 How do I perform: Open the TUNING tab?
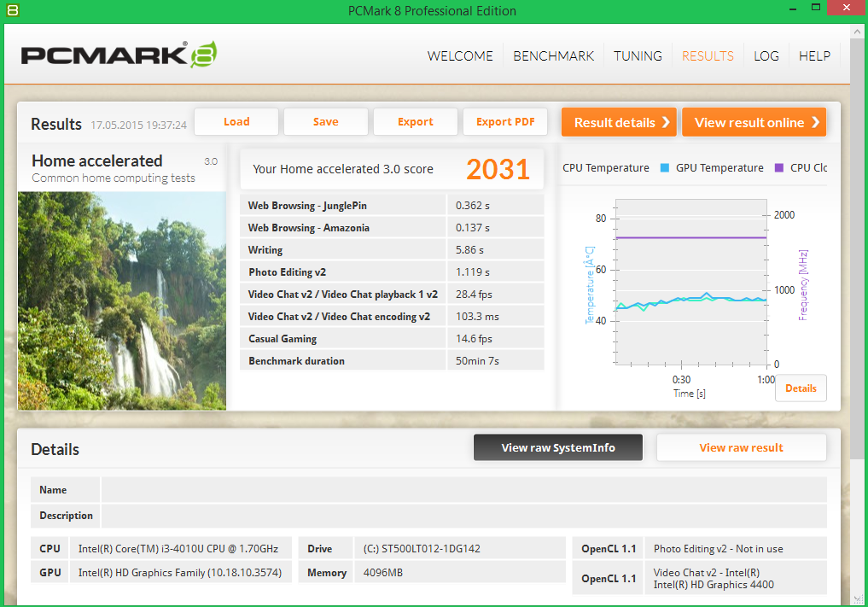638,56
